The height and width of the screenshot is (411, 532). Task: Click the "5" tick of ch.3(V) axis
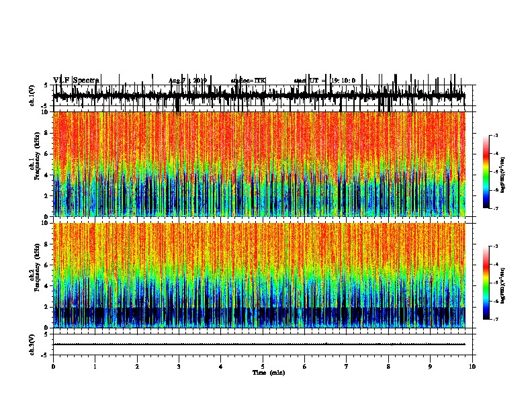(x=47, y=334)
